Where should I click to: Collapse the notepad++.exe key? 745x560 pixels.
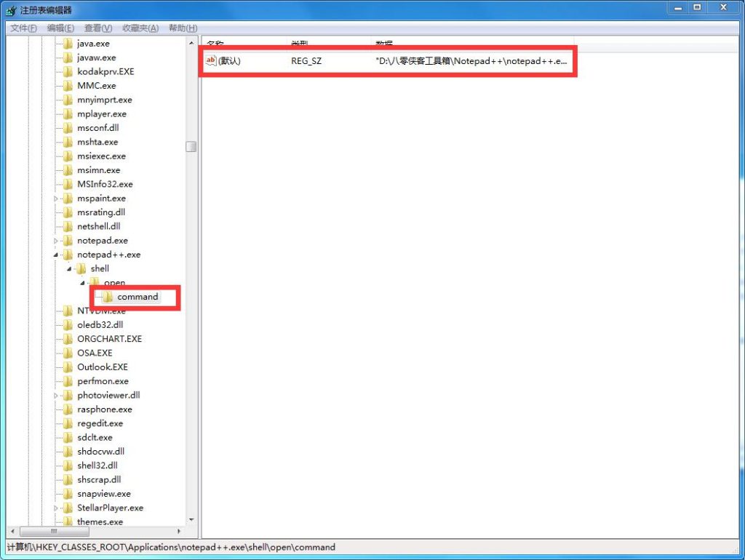tap(55, 255)
